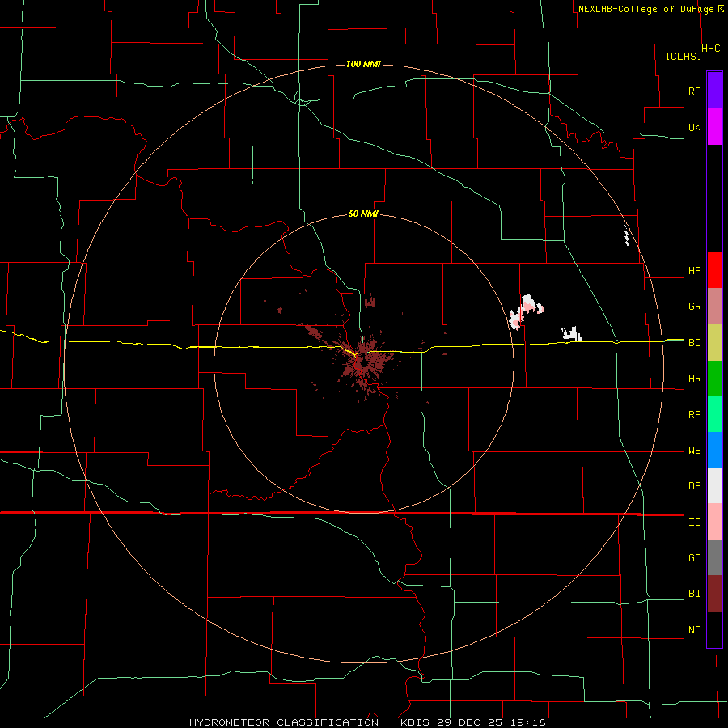Click the brown BI legend color swatch
728x728 pixels.
point(714,594)
